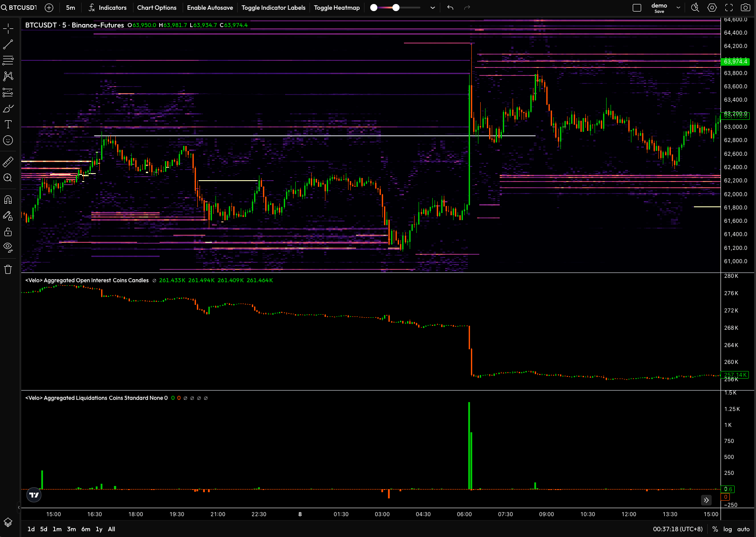
Task: Select the crosshair cursor tool
Action: (x=8, y=29)
